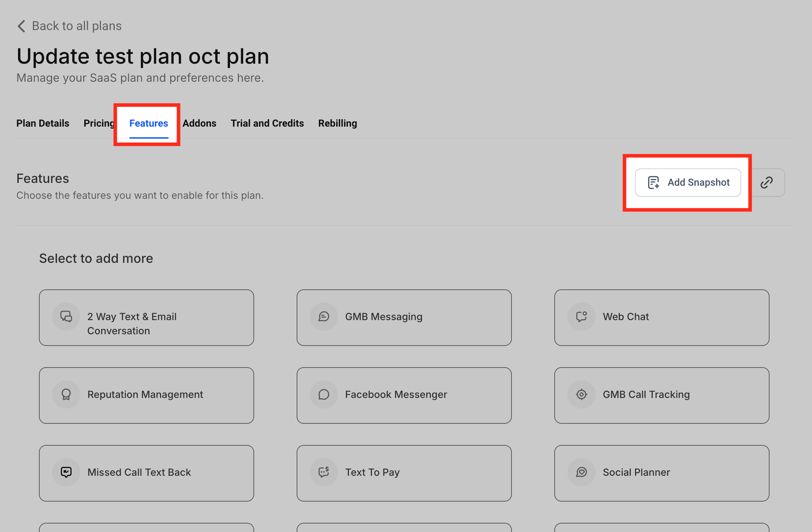Viewport: 812px width, 532px height.
Task: Click the Add Snapshot button
Action: coord(688,183)
